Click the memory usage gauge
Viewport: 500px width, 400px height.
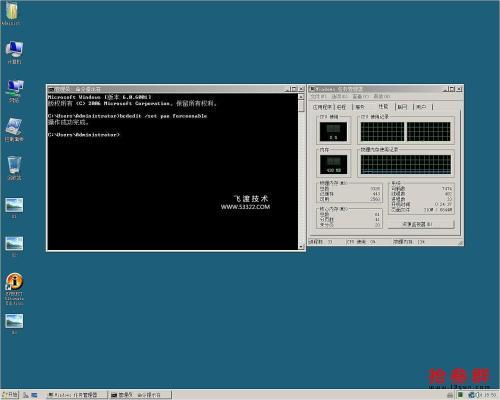pos(334,164)
